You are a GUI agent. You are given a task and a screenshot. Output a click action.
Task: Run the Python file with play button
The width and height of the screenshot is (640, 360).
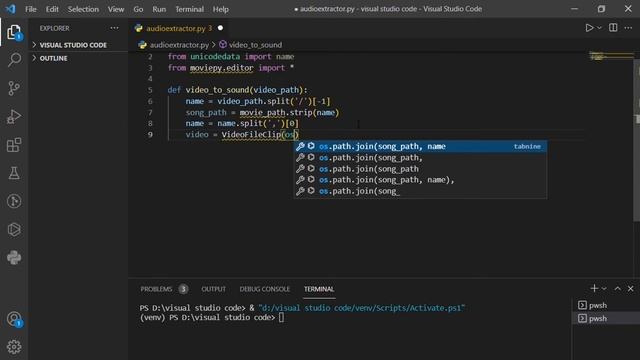tap(589, 28)
